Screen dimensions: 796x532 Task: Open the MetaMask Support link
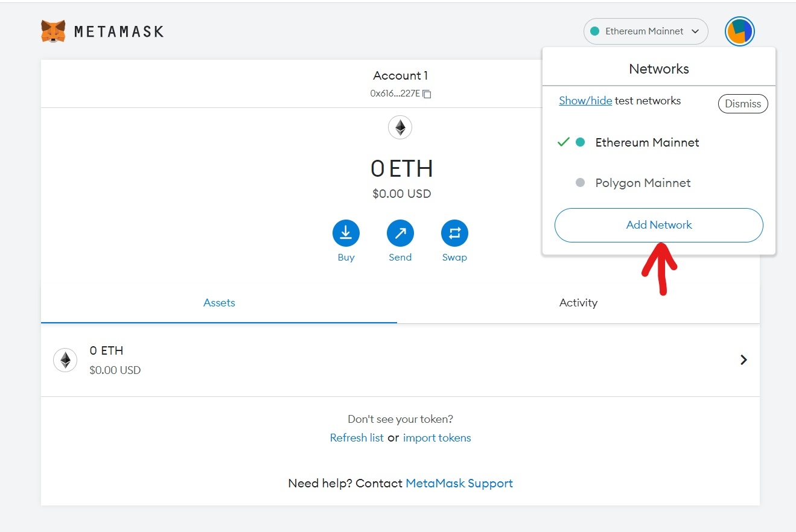click(459, 483)
